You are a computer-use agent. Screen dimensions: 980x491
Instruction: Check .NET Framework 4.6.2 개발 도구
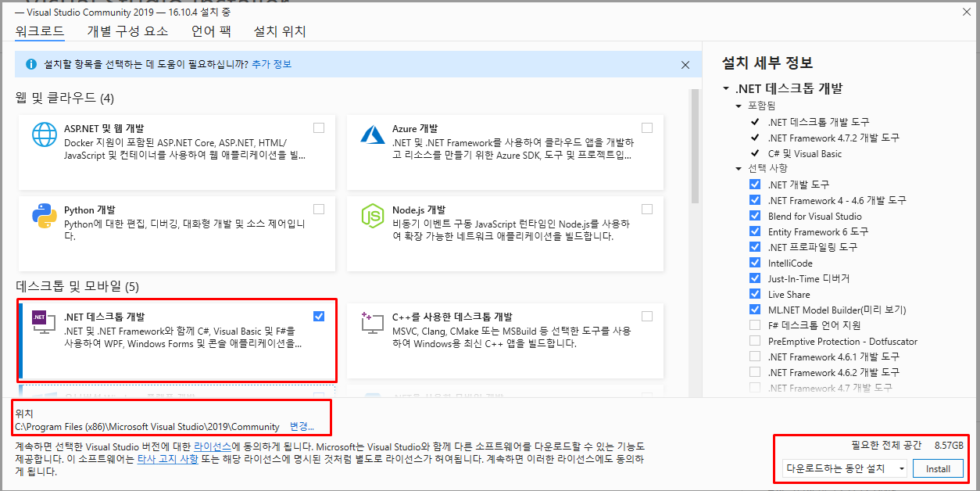coord(755,372)
